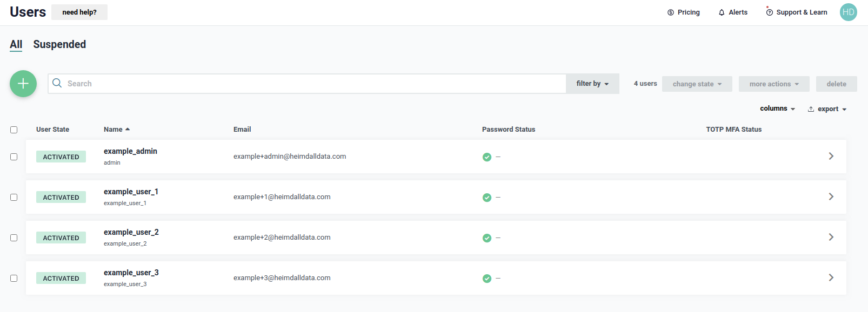Click the green add user plus button
868x312 pixels.
tap(23, 84)
